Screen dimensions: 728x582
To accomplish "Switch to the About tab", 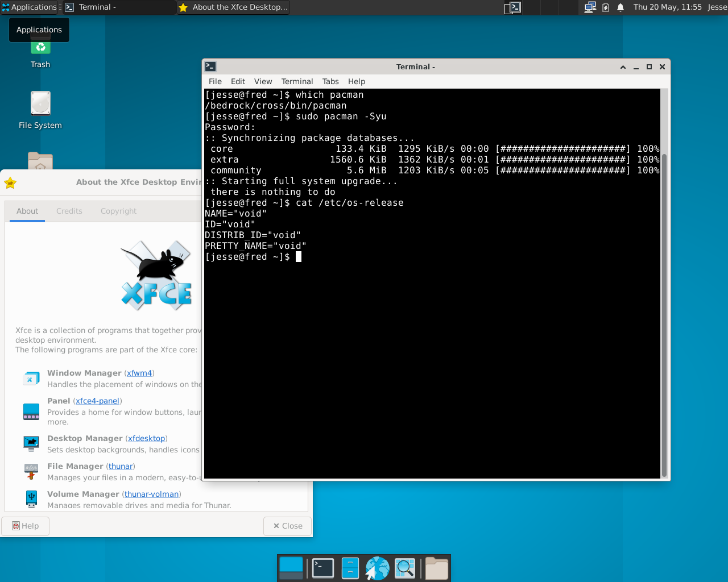I will click(27, 211).
